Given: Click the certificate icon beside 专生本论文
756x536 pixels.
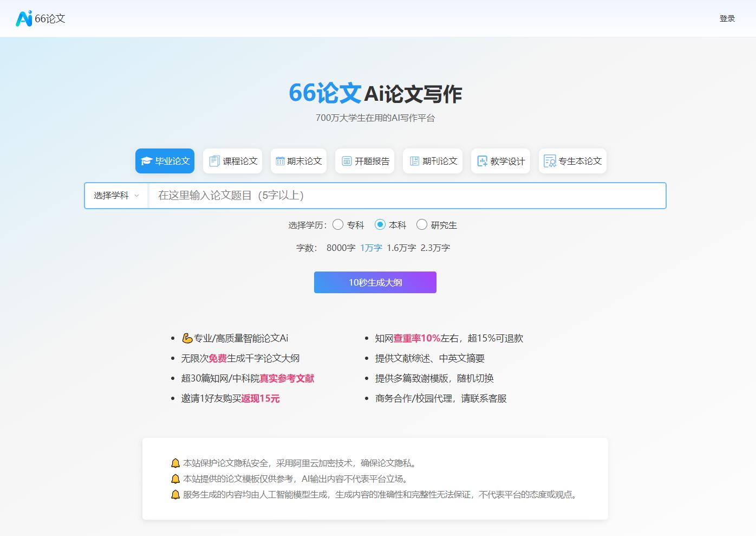Looking at the screenshot, I should [550, 161].
